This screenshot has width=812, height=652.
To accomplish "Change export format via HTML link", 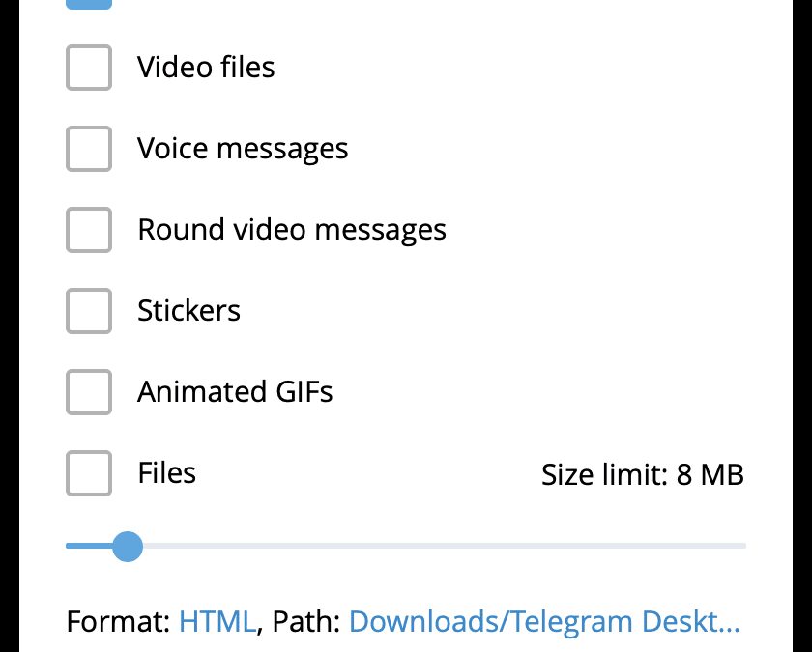I will (x=217, y=621).
